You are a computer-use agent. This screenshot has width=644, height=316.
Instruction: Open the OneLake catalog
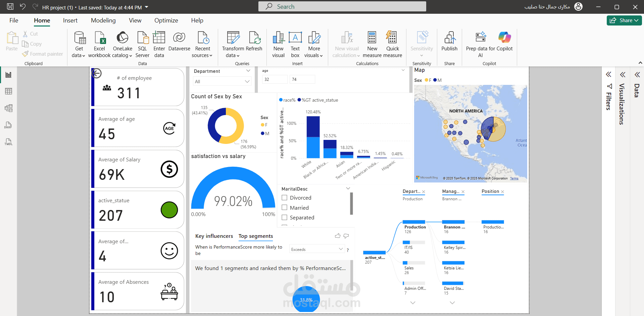pyautogui.click(x=122, y=44)
